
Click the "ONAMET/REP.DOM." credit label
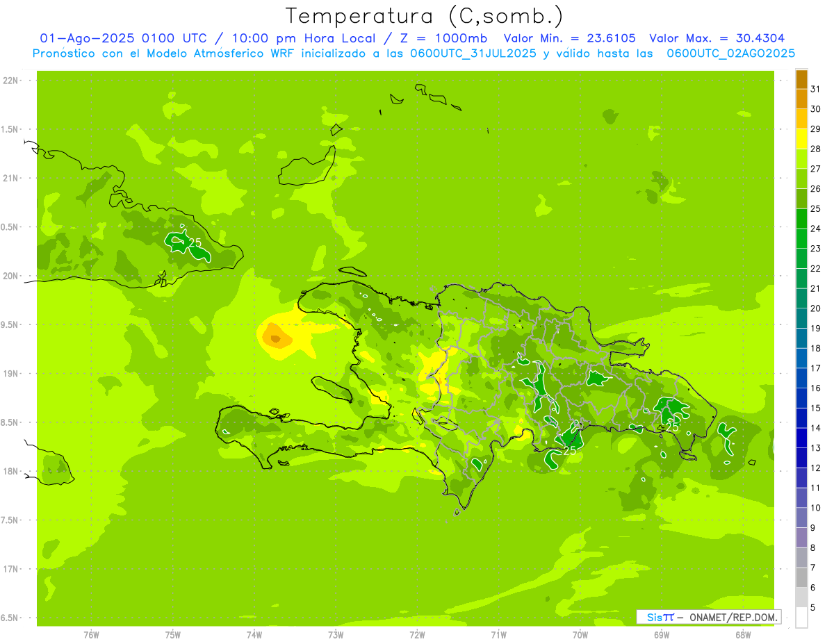coord(733,617)
